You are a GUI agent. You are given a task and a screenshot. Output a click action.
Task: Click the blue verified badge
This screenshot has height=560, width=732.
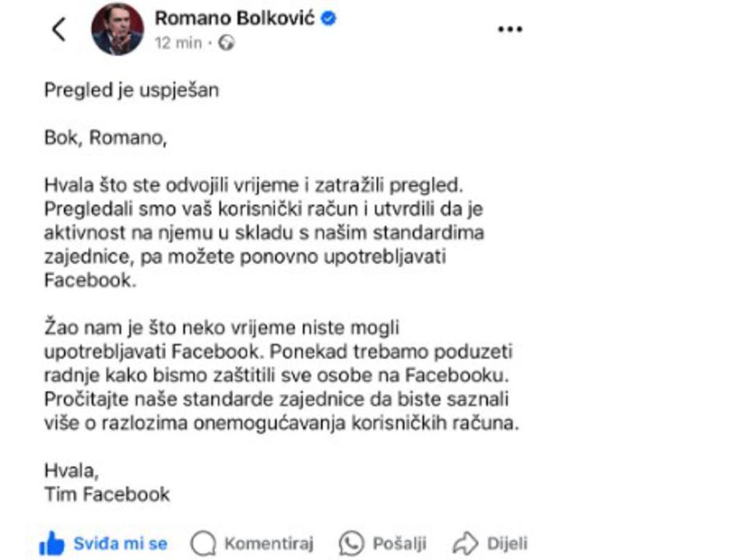click(x=329, y=18)
